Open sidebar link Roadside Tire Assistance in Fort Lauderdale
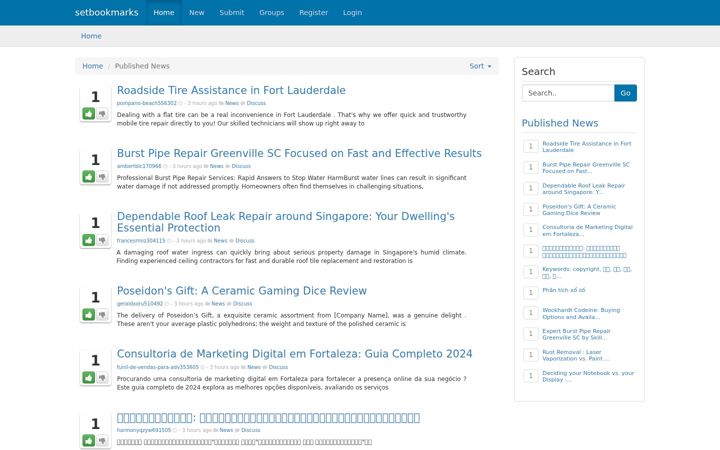This screenshot has width=720, height=450. 586,146
